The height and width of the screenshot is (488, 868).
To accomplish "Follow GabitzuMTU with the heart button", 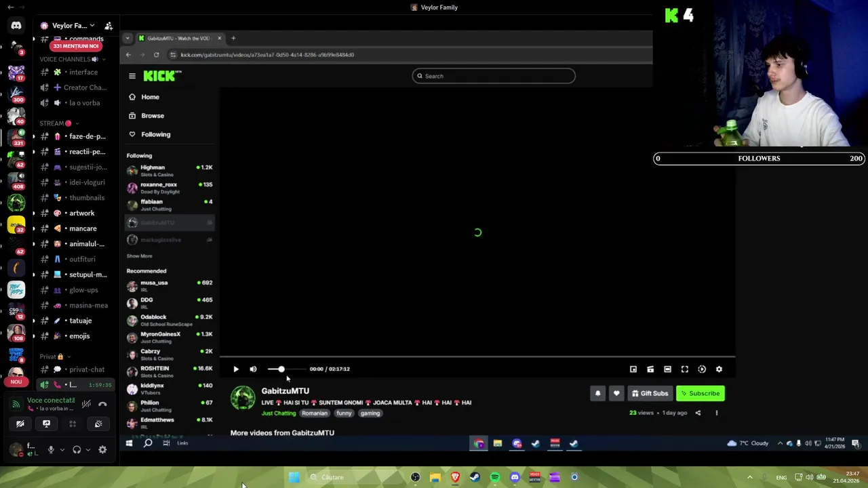I will click(616, 393).
